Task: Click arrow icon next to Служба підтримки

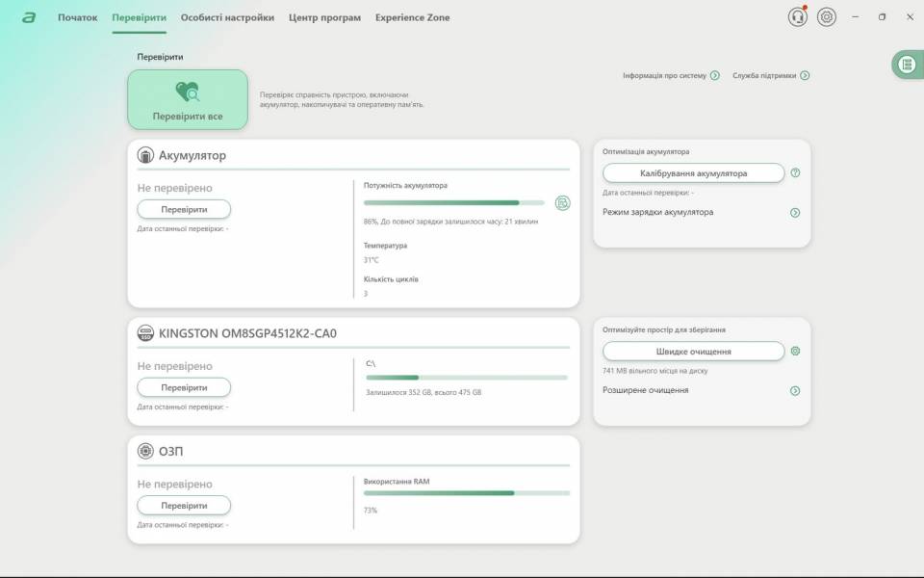Action: (805, 75)
